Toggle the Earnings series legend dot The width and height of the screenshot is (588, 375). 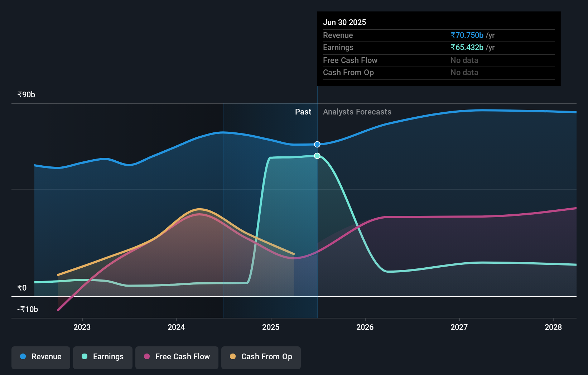click(84, 357)
